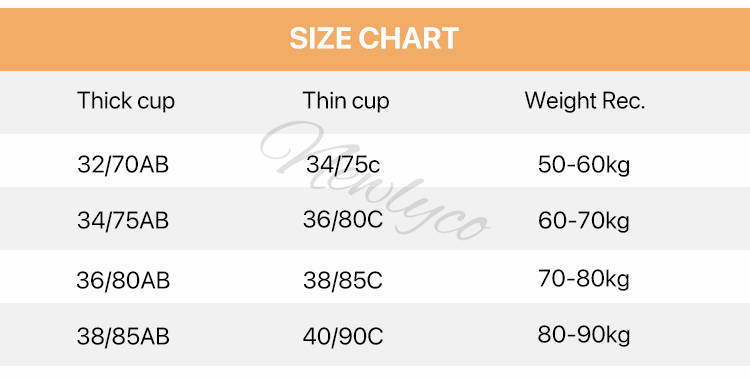
Task: Click the 36/80AB thick cup size
Action: (123, 280)
